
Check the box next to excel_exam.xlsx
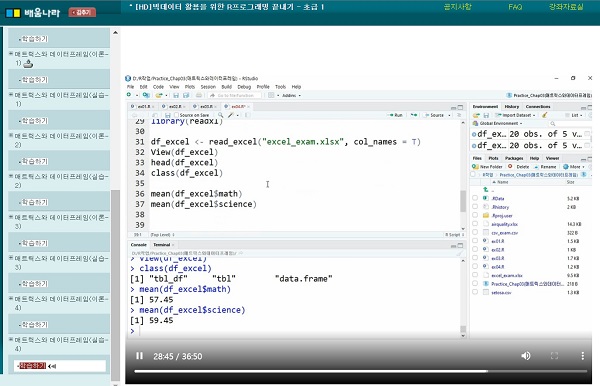point(475,275)
